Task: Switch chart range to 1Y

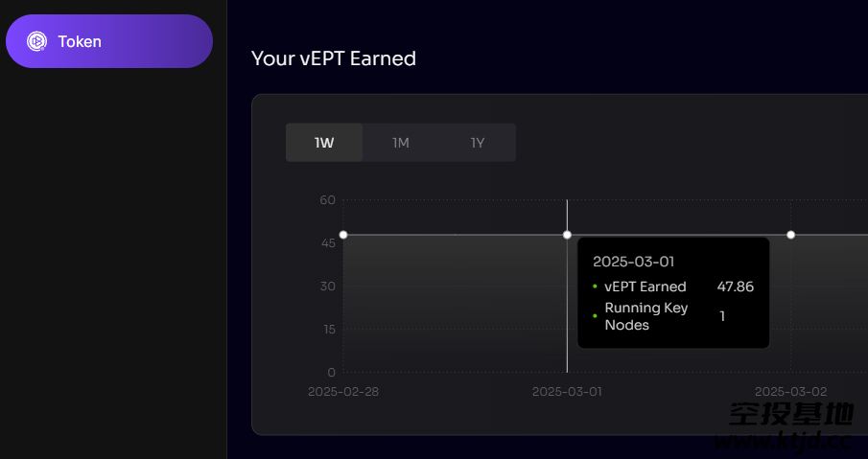Action: 478,143
